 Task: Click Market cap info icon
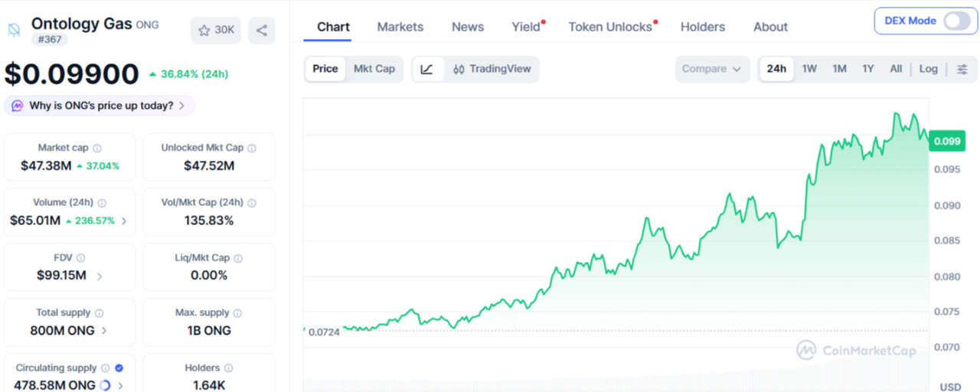point(97,149)
